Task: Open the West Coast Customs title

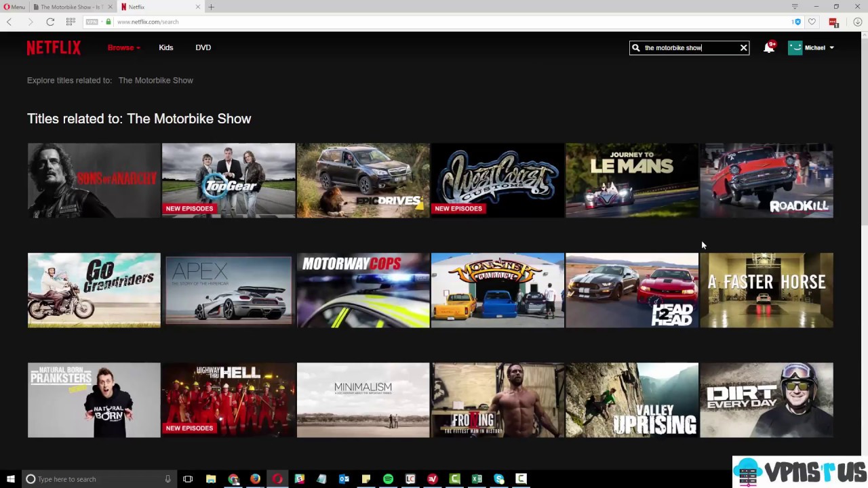Action: (x=498, y=180)
